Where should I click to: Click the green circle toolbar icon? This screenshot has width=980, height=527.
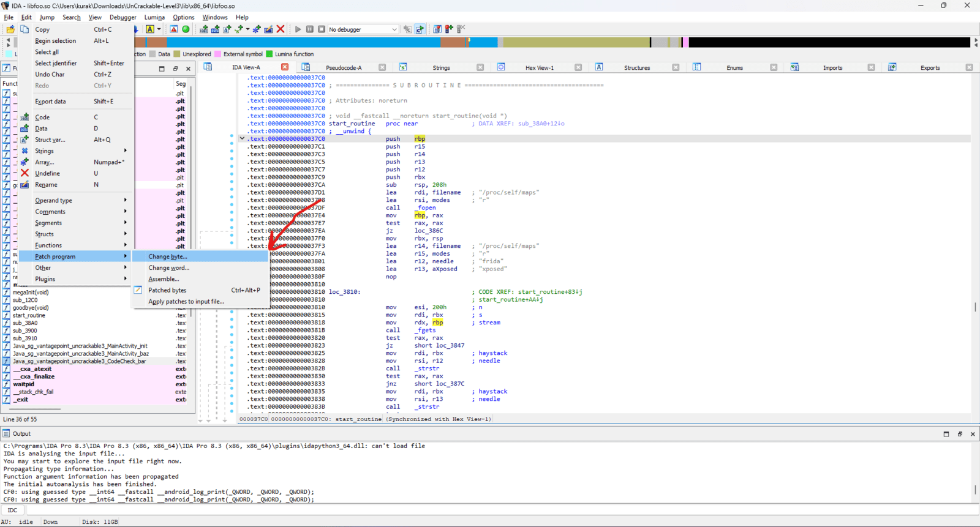pyautogui.click(x=186, y=29)
